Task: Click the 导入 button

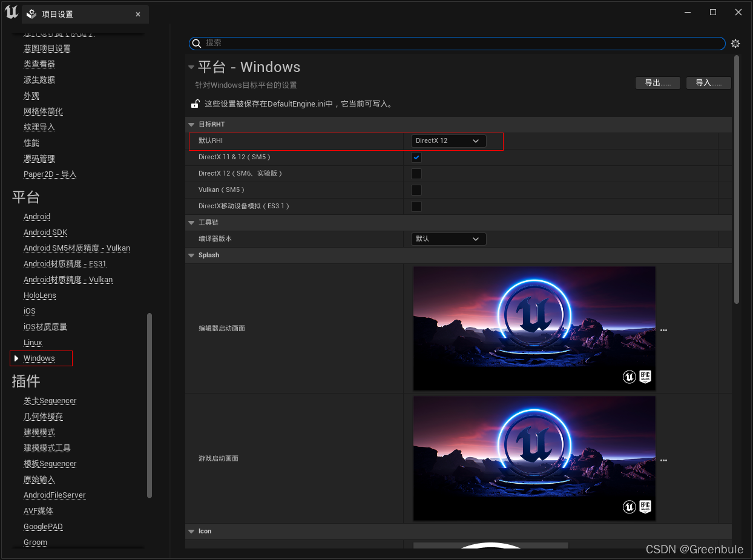Action: [709, 83]
